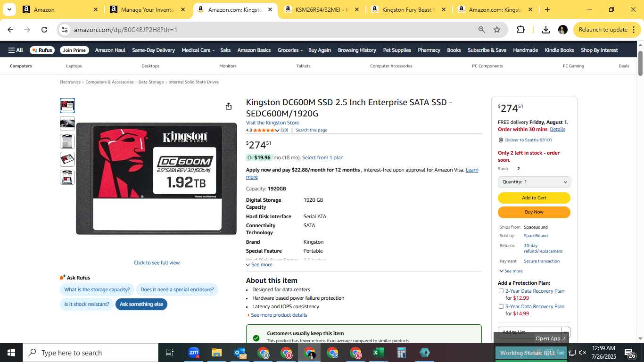Open Calculator from the taskbar
Image resolution: width=644 pixels, height=362 pixels.
(402, 353)
